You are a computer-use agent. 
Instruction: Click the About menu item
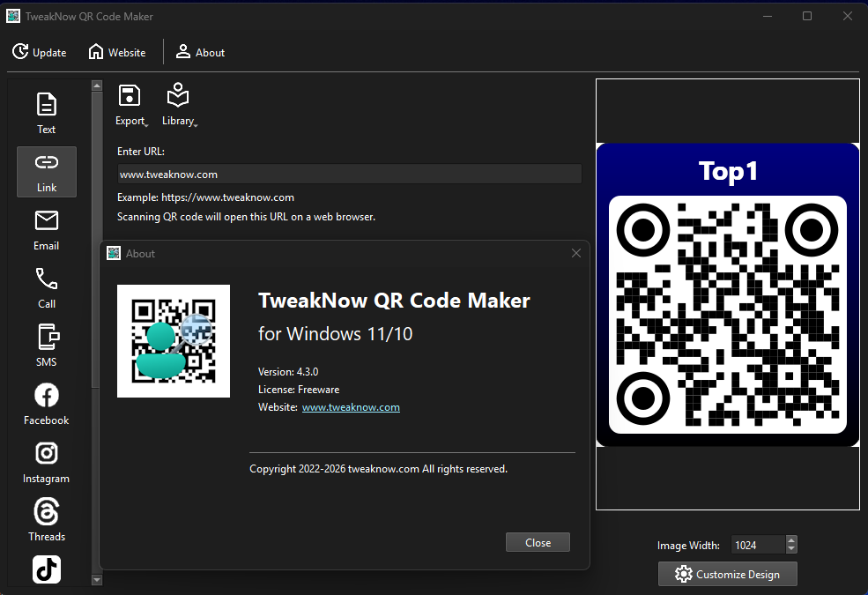tap(200, 53)
